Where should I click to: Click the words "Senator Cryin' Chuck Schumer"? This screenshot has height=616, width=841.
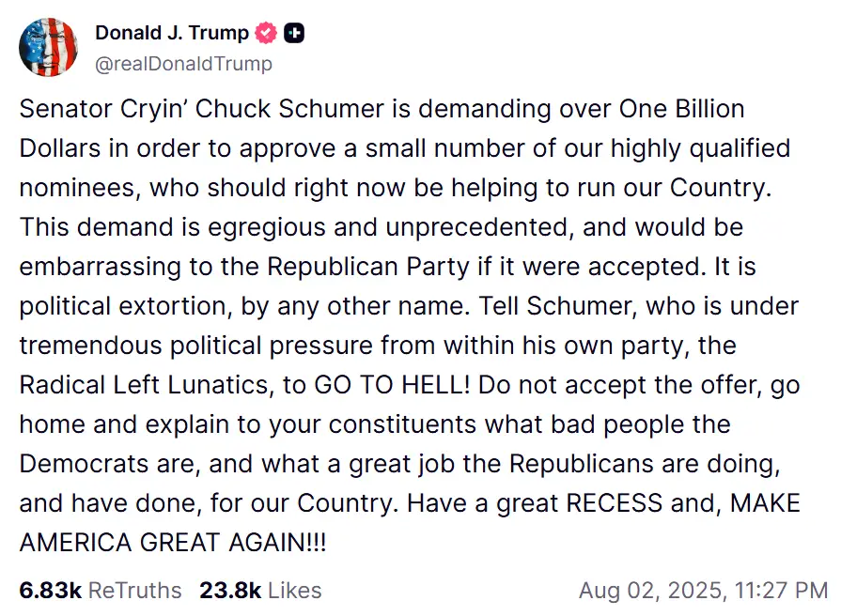(x=202, y=109)
